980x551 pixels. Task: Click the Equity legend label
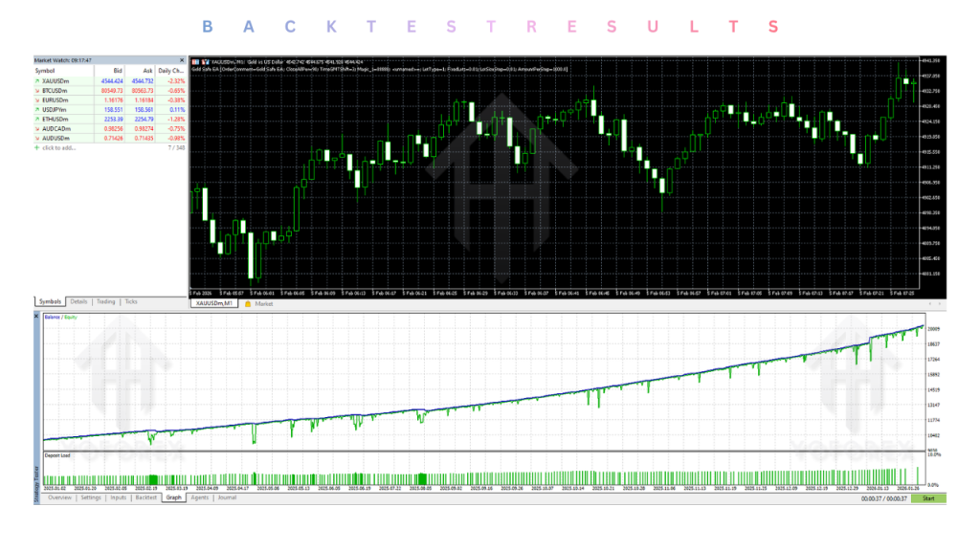(71, 318)
